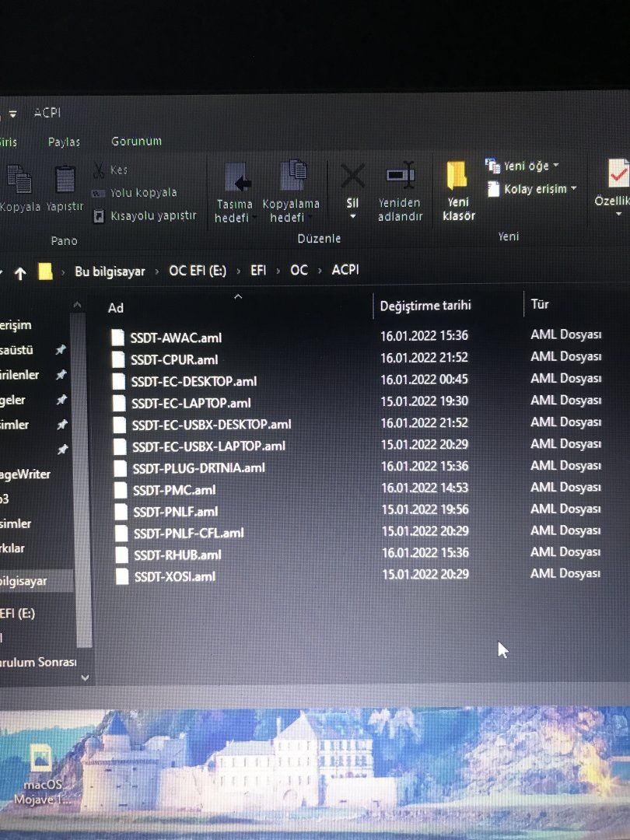This screenshot has height=840, width=630.
Task: Open the quick access toolbar dropdown arrow
Action: [13, 114]
